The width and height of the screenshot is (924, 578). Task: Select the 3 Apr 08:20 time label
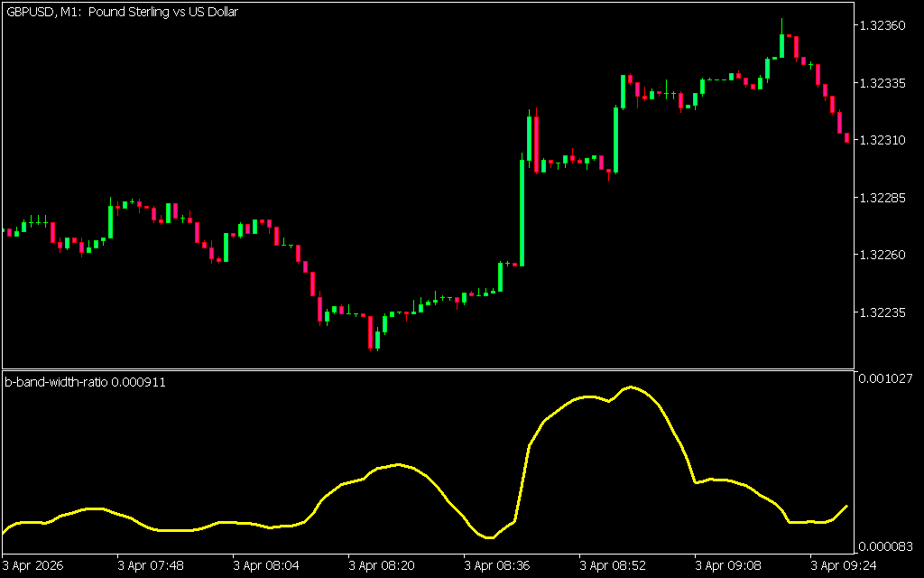tap(382, 565)
